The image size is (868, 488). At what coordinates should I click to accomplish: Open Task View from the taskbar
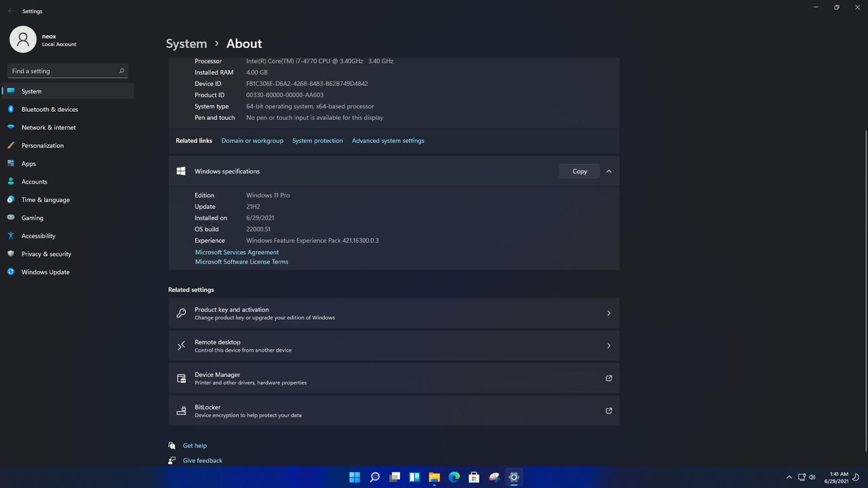[x=395, y=477]
